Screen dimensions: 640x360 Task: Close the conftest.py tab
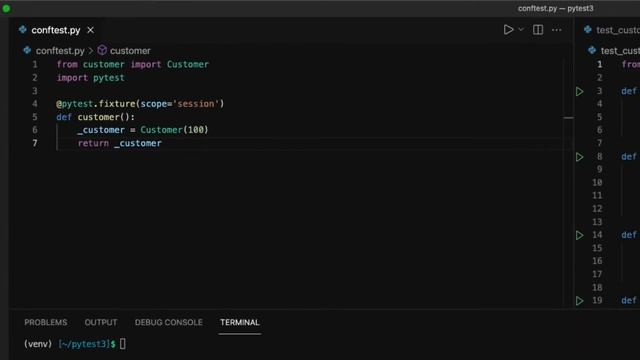pos(91,30)
